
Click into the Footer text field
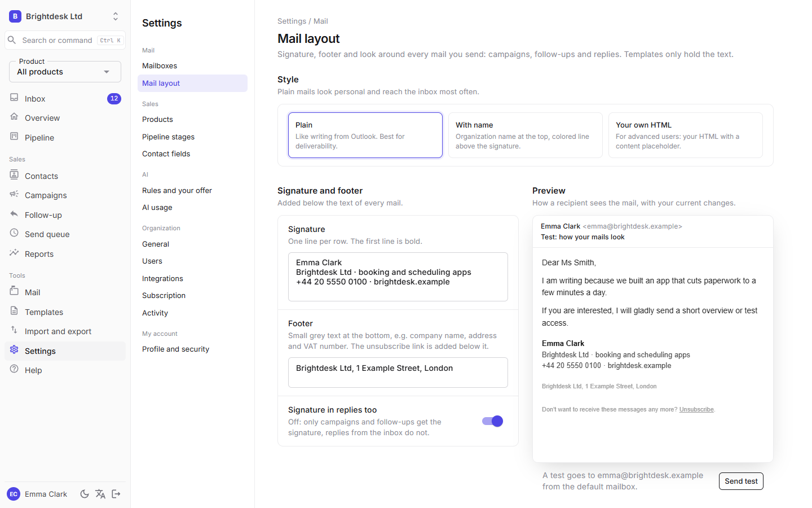[x=398, y=373]
